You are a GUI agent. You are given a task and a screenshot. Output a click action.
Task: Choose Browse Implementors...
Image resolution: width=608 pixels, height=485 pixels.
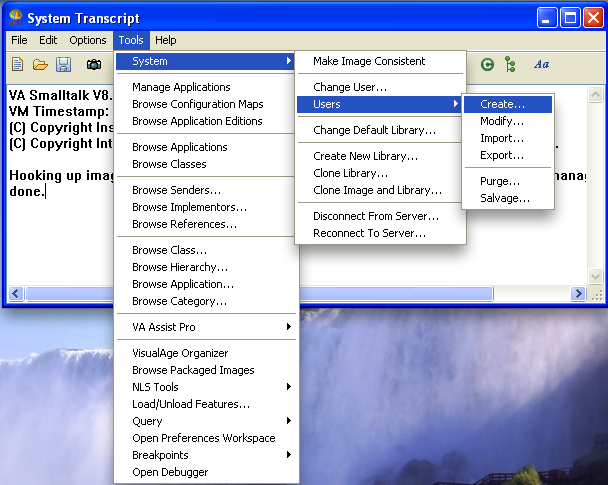(x=206, y=207)
